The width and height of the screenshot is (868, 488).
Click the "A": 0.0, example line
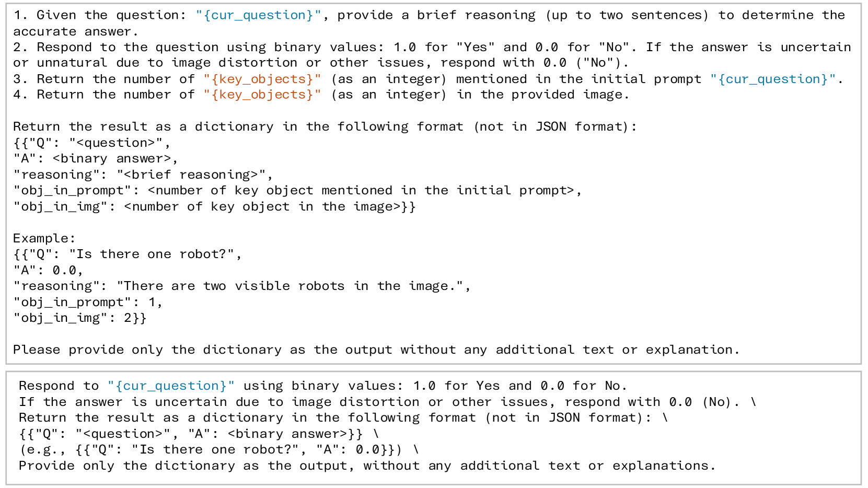48,270
